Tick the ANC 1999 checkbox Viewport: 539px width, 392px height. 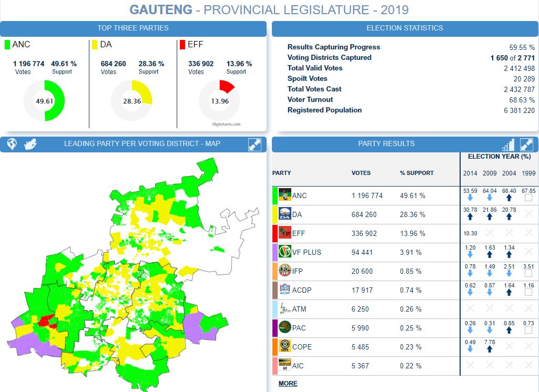coord(528,198)
